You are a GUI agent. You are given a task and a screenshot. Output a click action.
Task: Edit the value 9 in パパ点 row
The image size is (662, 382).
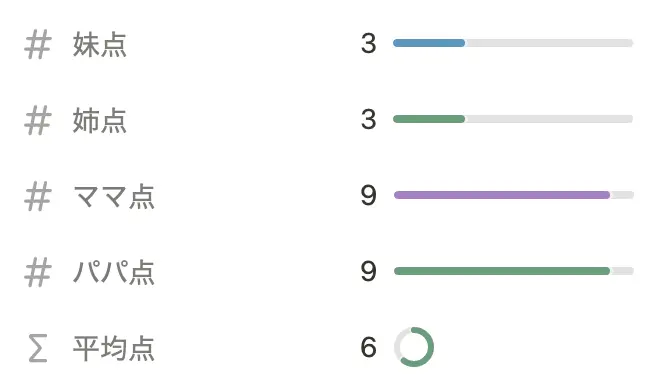click(x=369, y=271)
